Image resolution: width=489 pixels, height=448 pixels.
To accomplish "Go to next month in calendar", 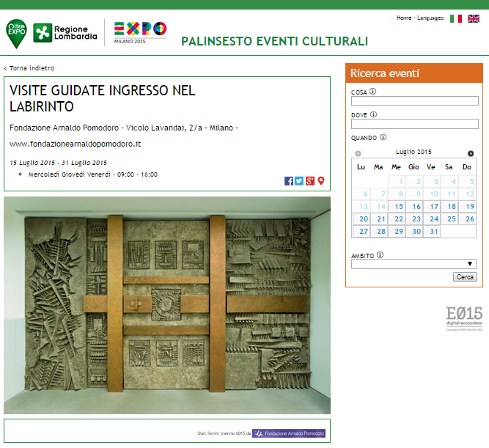I will pyautogui.click(x=471, y=153).
